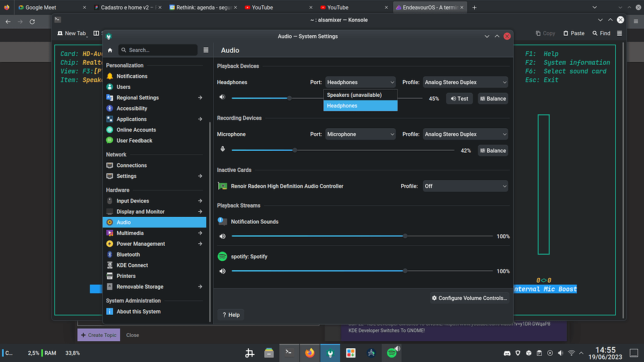Open KDE Connect settings
Image resolution: width=644 pixels, height=362 pixels.
tap(132, 265)
